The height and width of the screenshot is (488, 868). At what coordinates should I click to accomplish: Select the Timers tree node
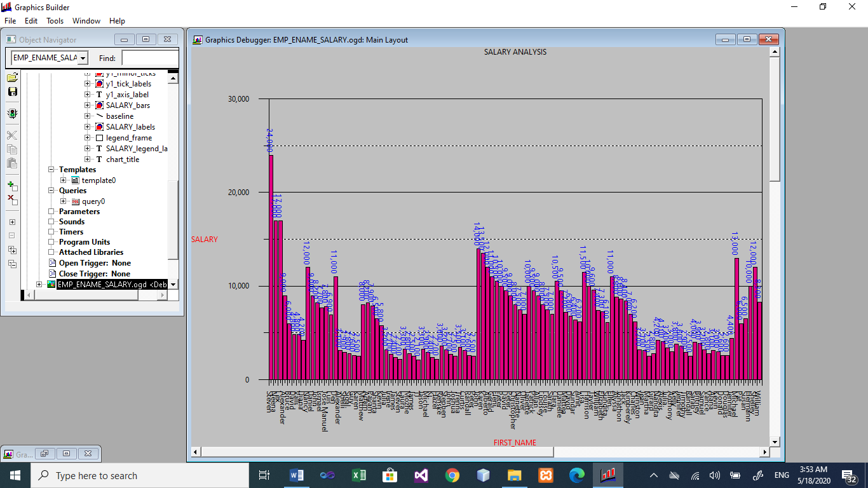[x=71, y=232]
